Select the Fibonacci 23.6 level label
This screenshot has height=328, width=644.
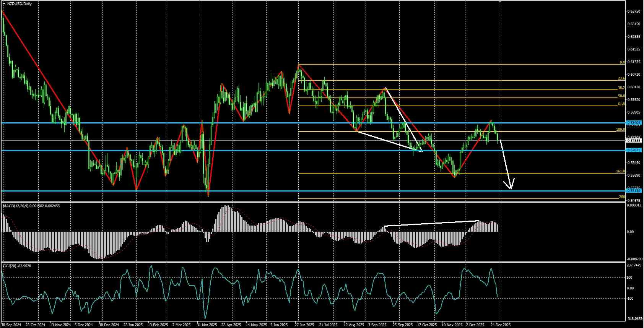[621, 78]
